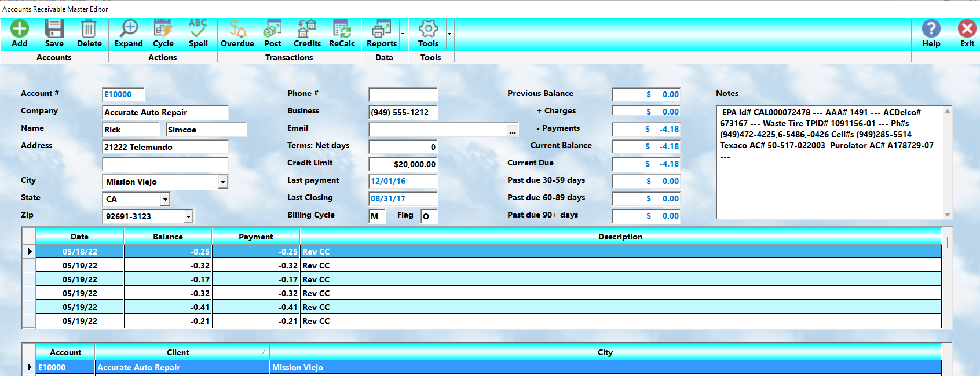Viewport: 980px width, 376px height.
Task: Delete the current account
Action: pyautogui.click(x=89, y=34)
